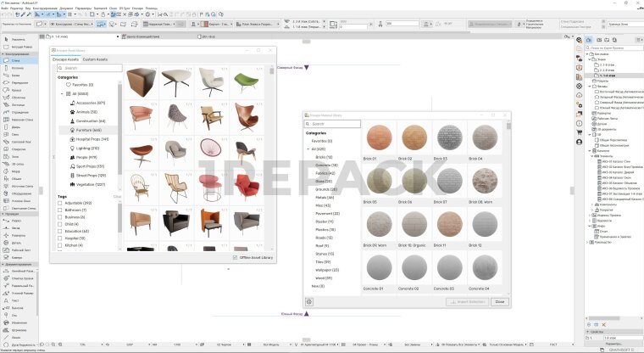Click the Clear link next to Tags
This screenshot has height=353, width=644.
[117, 196]
